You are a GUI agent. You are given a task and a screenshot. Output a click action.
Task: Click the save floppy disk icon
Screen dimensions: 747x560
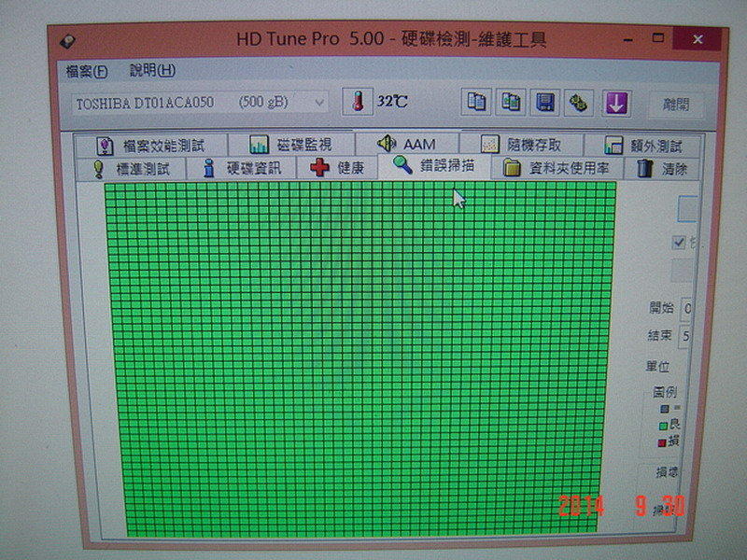point(545,103)
